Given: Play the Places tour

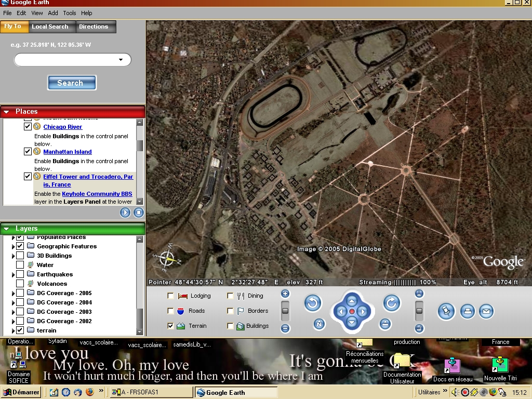Looking at the screenshot, I should [x=125, y=212].
